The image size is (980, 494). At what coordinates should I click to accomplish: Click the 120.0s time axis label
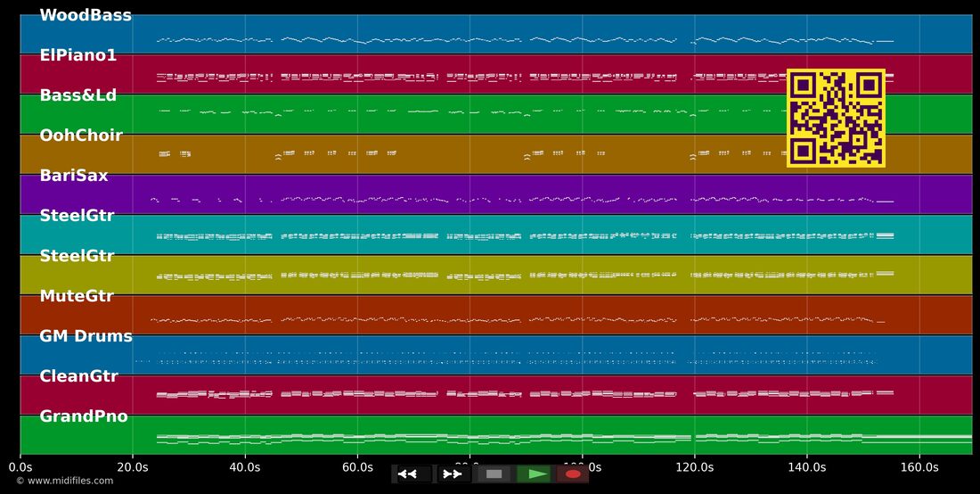tap(694, 467)
